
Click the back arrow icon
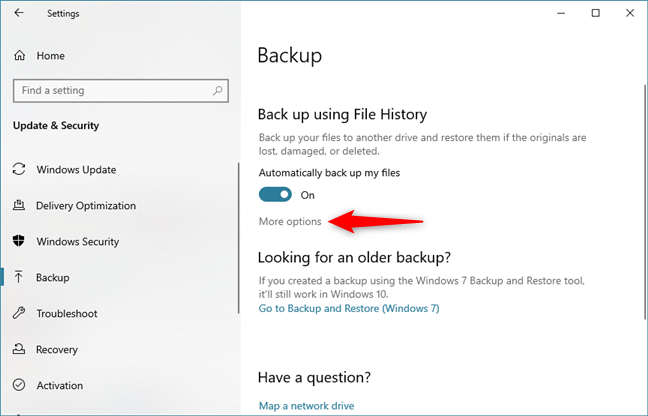point(19,13)
